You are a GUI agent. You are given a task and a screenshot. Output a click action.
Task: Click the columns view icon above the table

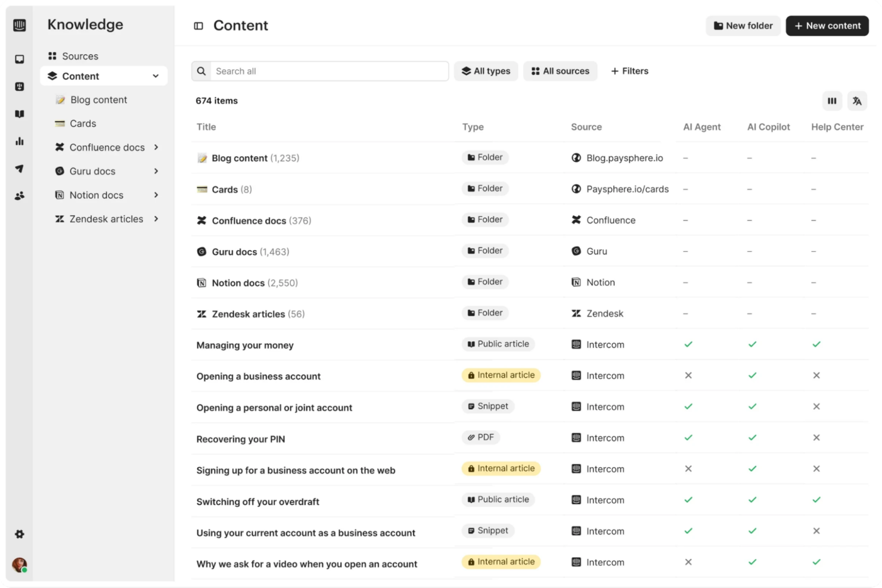click(x=832, y=101)
